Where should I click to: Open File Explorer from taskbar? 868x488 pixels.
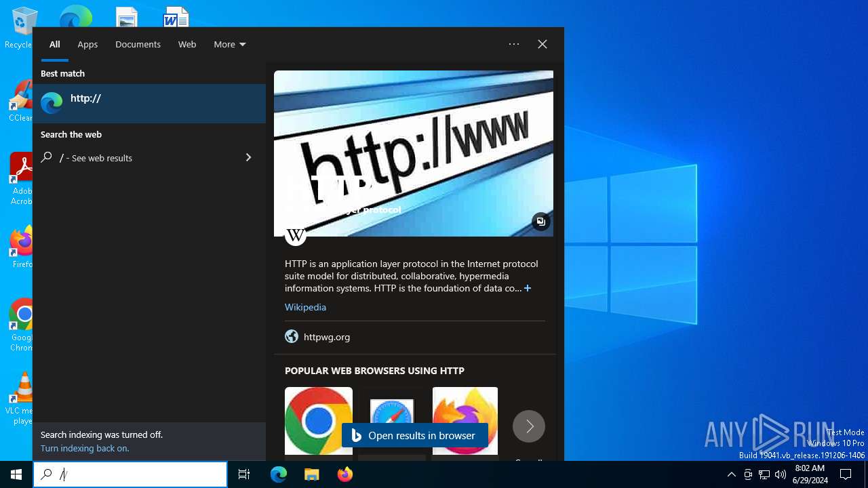311,474
